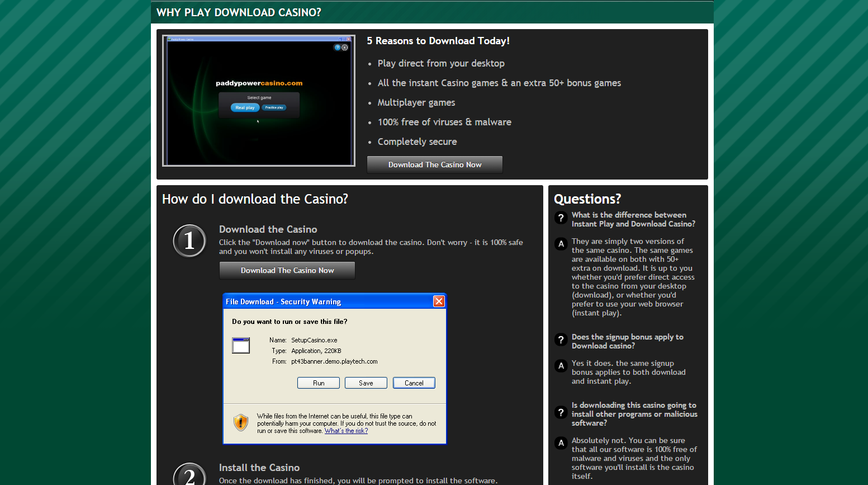The height and width of the screenshot is (485, 868).
Task: Click the 'Questions?' heading
Action: pos(587,199)
